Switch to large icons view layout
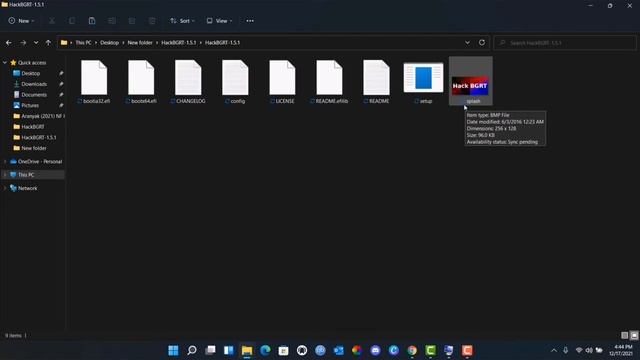 click(x=634, y=336)
